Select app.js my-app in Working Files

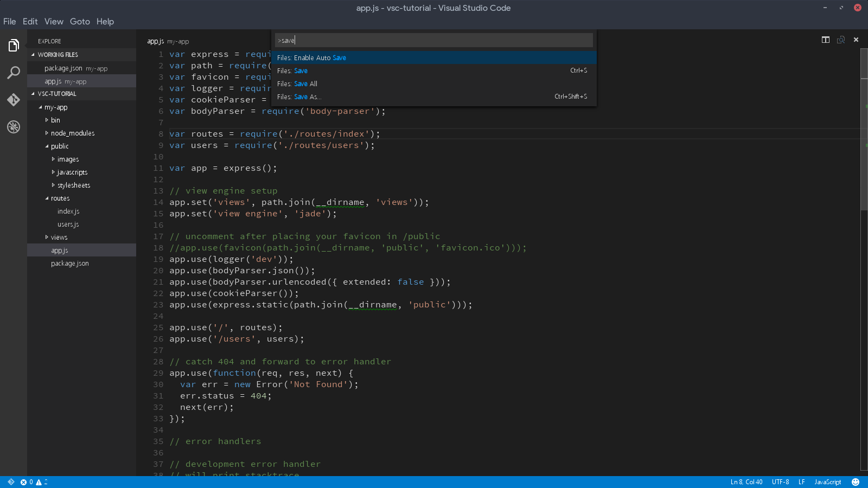click(81, 81)
